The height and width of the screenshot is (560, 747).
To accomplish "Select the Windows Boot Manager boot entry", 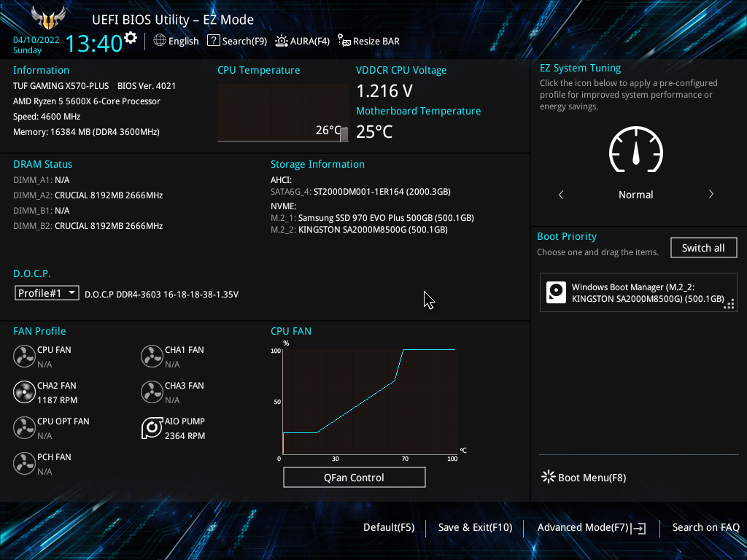I will (x=638, y=293).
